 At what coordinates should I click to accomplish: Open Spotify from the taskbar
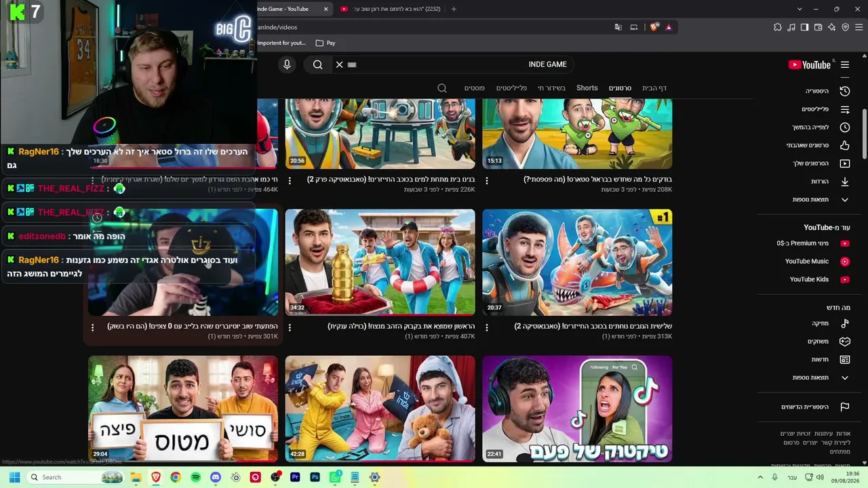[x=195, y=477]
